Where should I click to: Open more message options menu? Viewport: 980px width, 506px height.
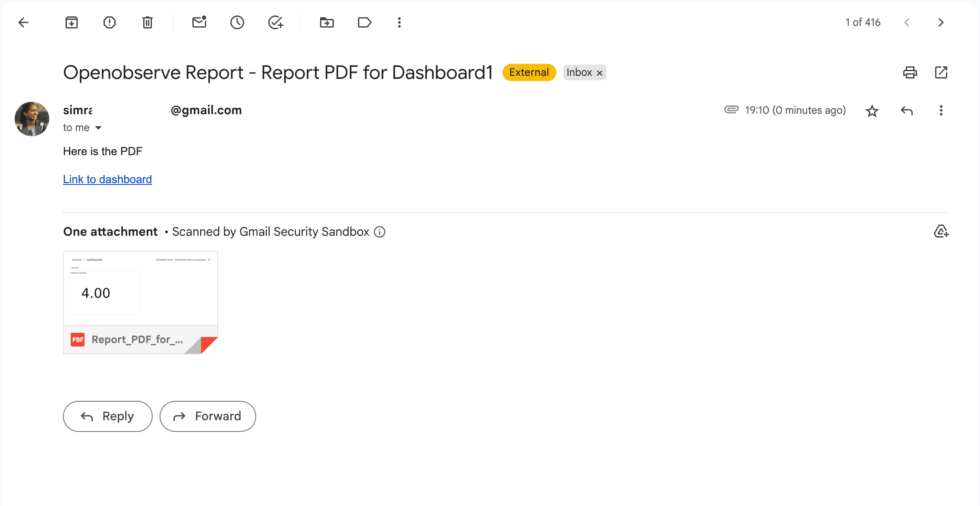[941, 111]
